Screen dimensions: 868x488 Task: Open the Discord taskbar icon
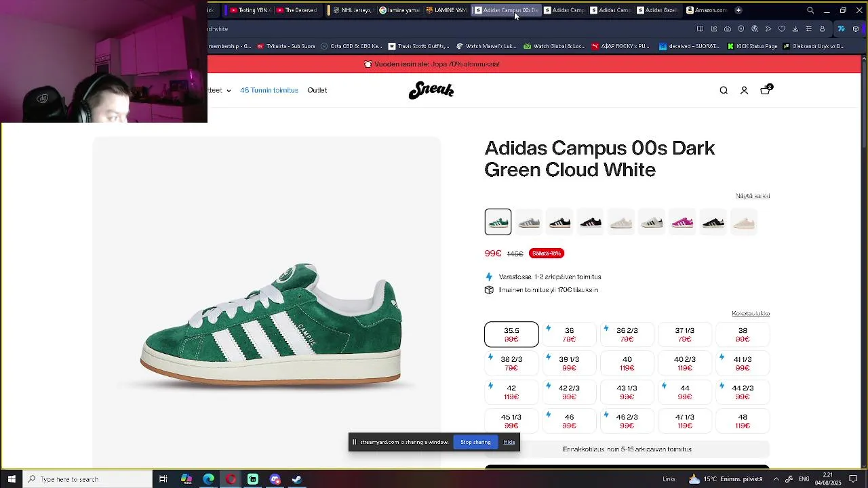click(x=275, y=479)
